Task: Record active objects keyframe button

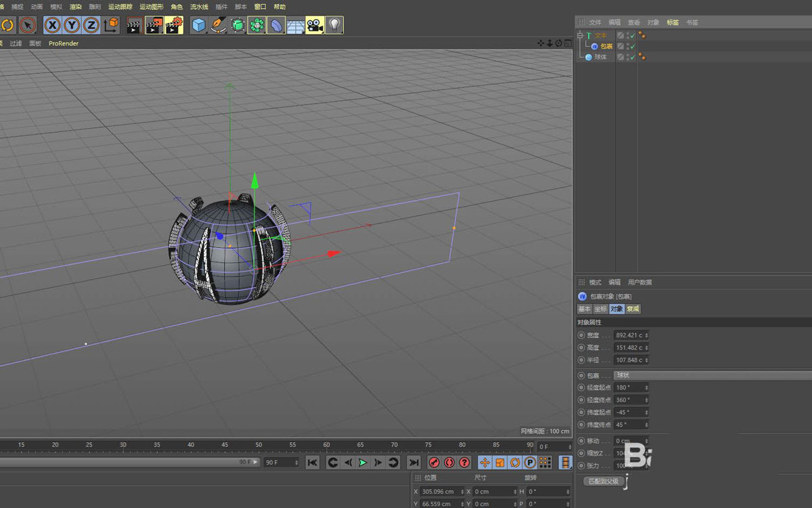Action: point(434,463)
